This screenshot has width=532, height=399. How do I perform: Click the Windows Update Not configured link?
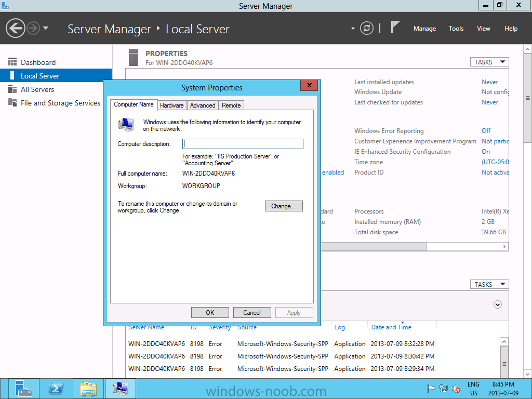(495, 92)
